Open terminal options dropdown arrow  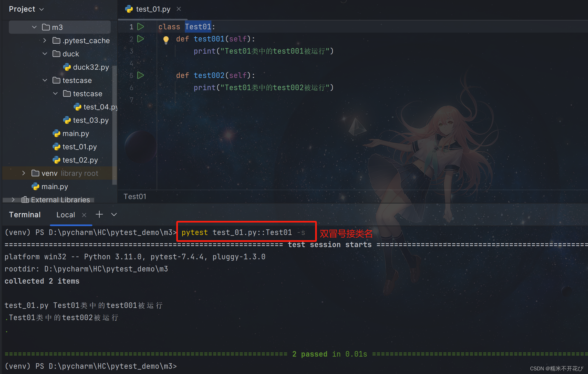(114, 215)
